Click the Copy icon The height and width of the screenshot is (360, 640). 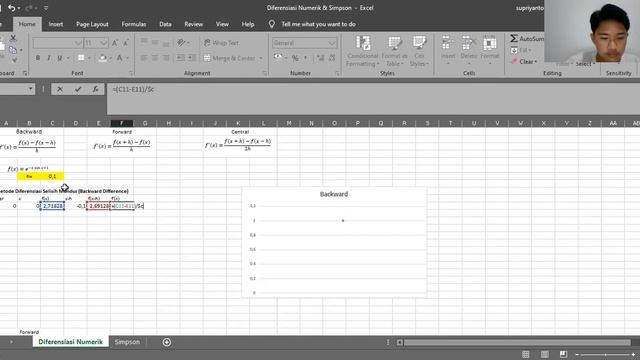pos(13,50)
